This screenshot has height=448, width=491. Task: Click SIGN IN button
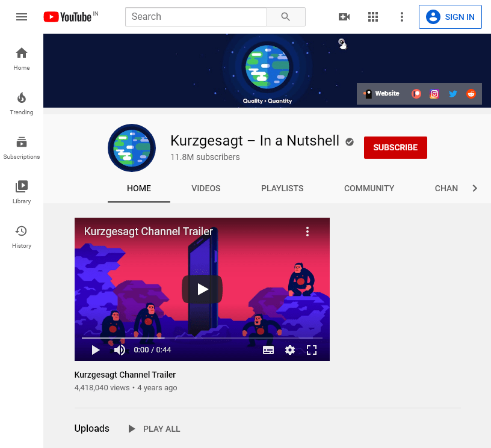tap(450, 17)
